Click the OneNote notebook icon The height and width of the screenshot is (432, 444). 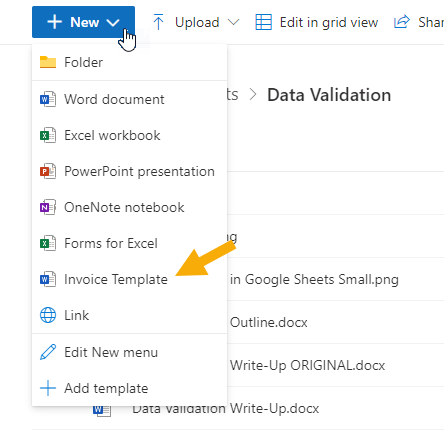pos(48,207)
